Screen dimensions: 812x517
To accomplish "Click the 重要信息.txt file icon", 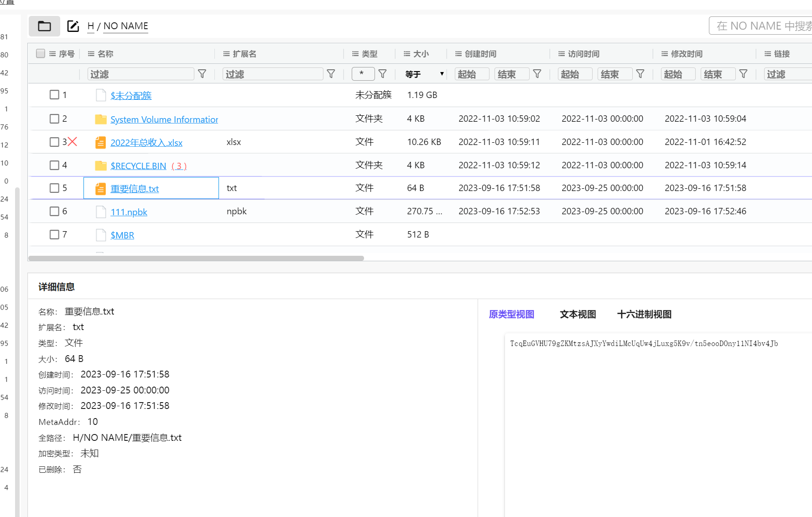I will pos(101,189).
